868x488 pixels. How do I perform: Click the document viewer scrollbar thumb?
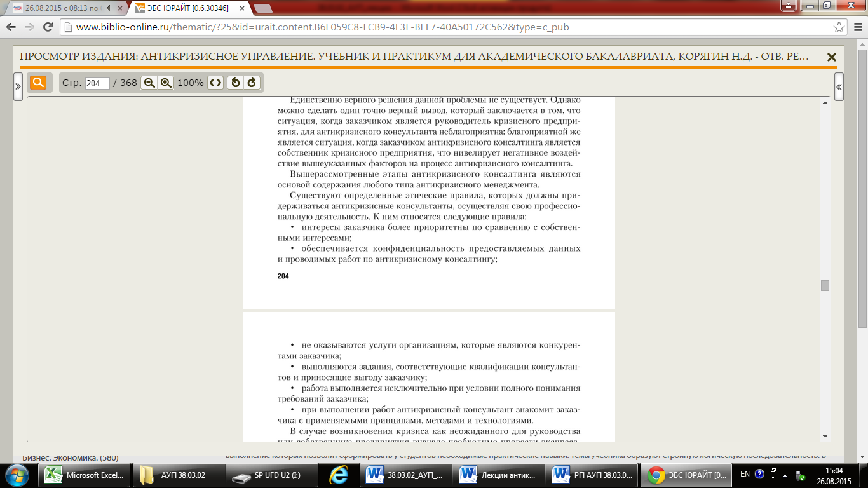coord(825,285)
